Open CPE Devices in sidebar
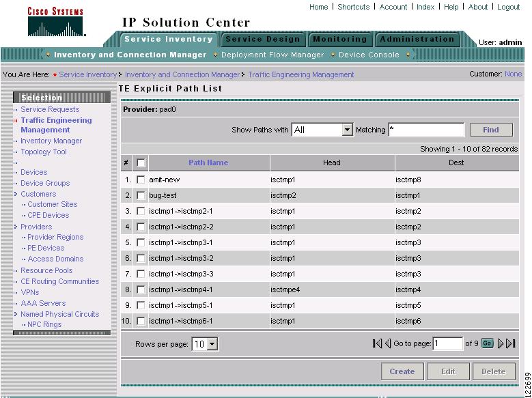The height and width of the screenshot is (398, 532). pos(48,215)
